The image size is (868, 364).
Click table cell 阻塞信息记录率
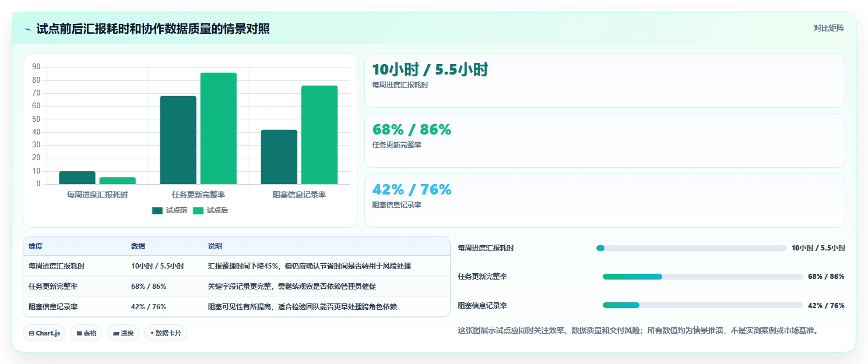[x=53, y=307]
